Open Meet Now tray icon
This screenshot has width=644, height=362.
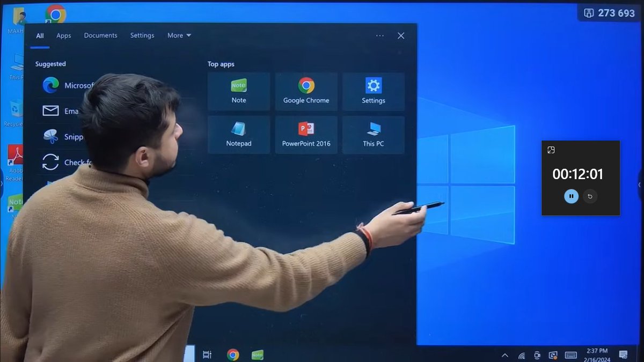[x=537, y=355]
